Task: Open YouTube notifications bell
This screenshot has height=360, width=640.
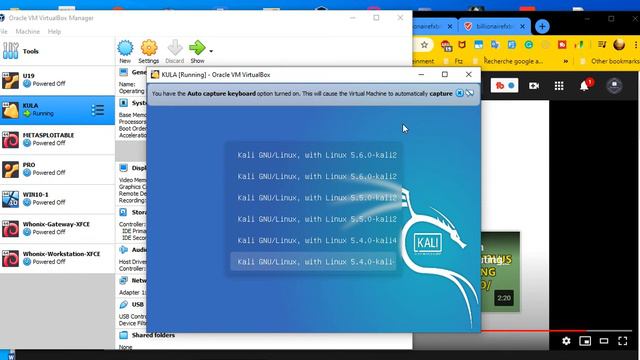Action: pos(584,86)
